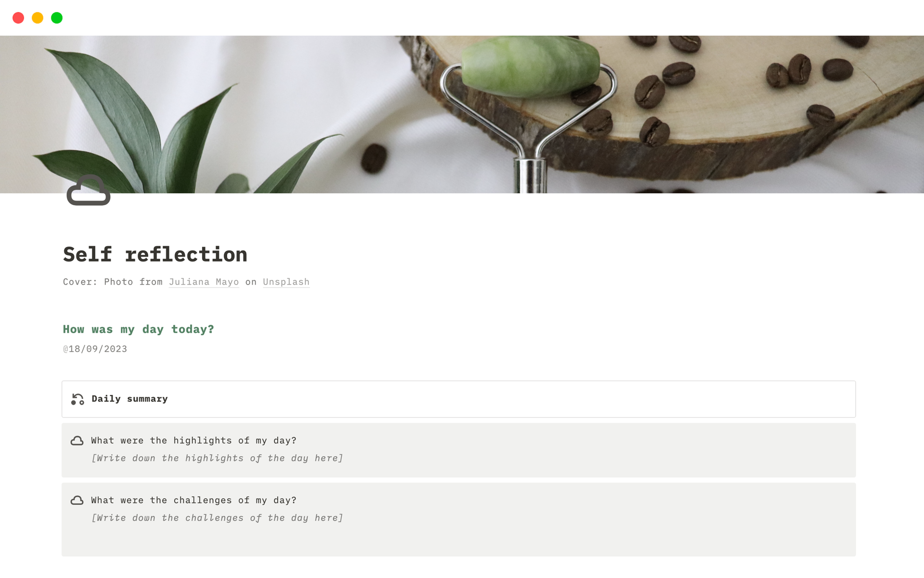Screen dimensions: 924x578
Task: Click into the Self reflection page title
Action: click(x=155, y=254)
